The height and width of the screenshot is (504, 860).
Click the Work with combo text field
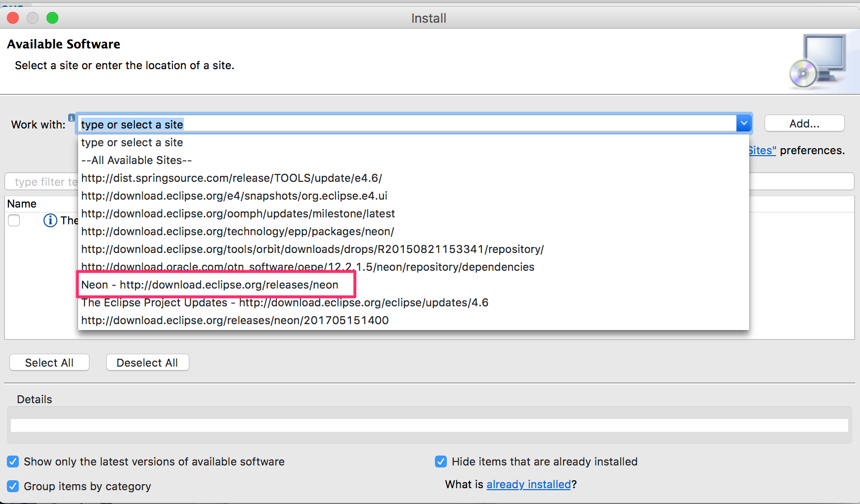click(407, 124)
